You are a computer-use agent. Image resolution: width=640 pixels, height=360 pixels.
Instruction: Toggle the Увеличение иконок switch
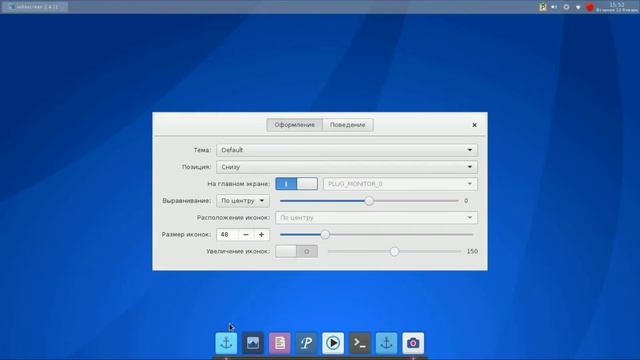(x=296, y=251)
